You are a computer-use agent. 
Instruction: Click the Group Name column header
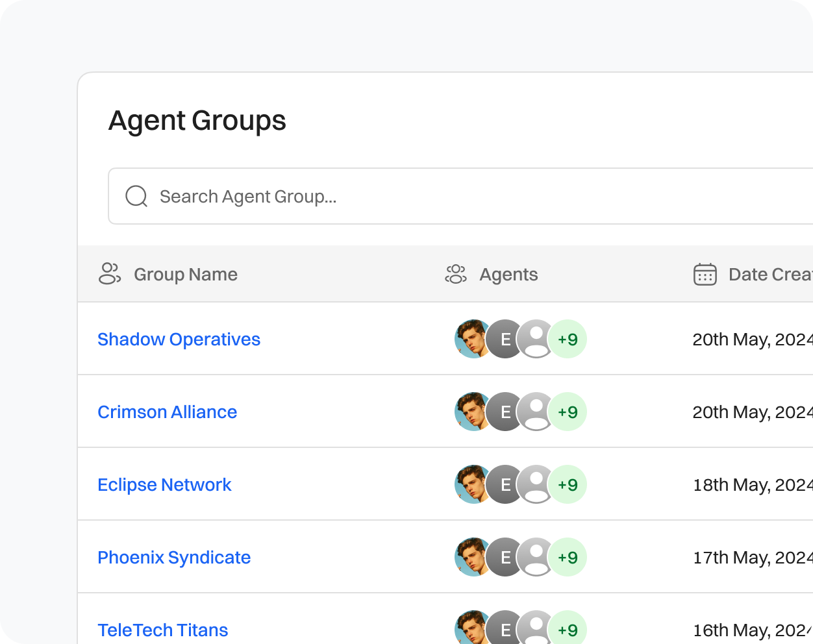coord(186,274)
